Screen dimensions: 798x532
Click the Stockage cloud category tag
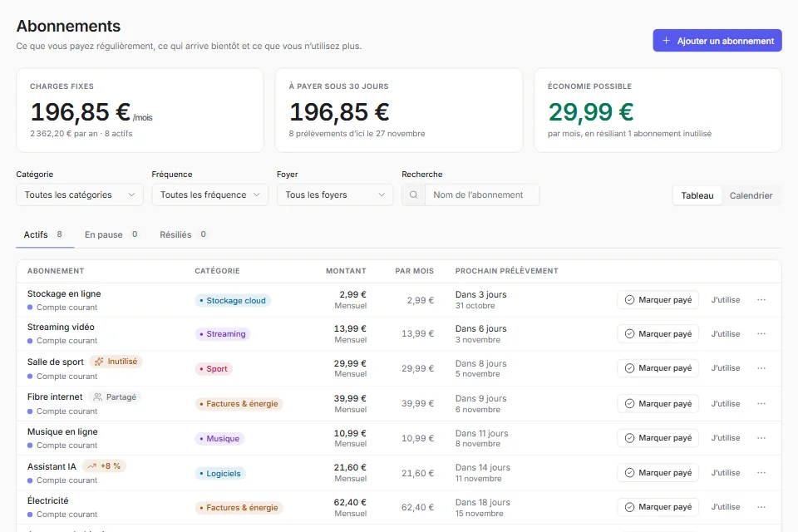click(233, 301)
